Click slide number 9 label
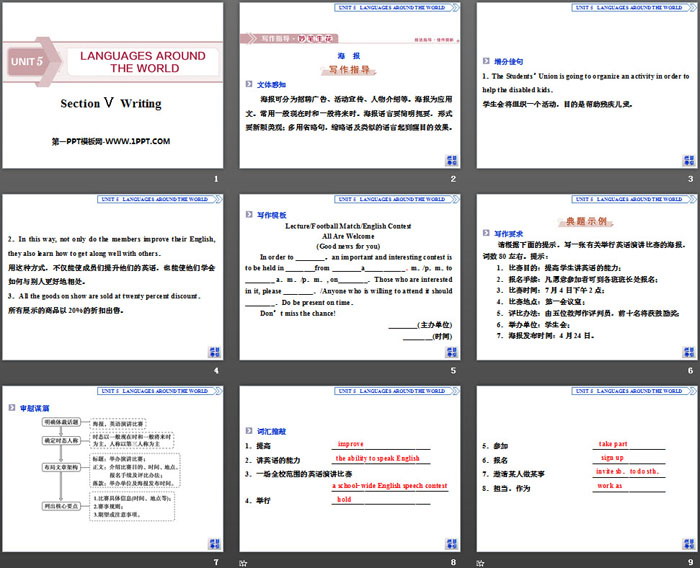Screen dimensions: 700x568 coord(690,562)
